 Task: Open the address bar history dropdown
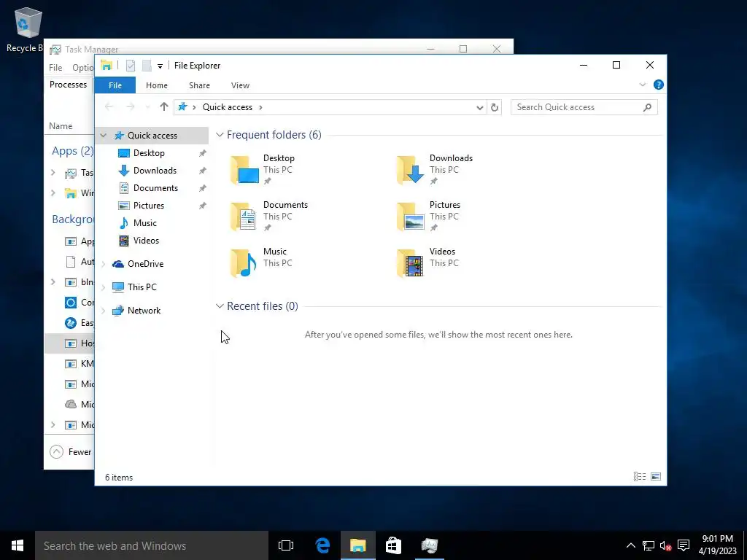(x=480, y=108)
